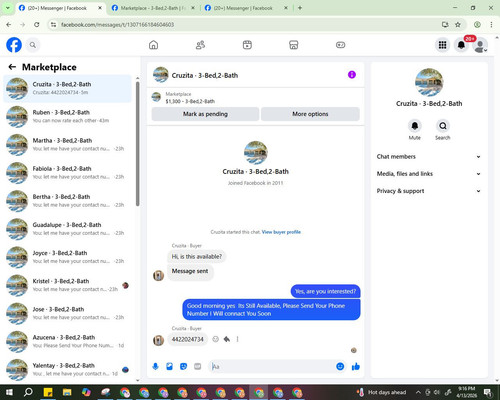500x400 pixels.
Task: Click More options button
Action: pyautogui.click(x=310, y=114)
